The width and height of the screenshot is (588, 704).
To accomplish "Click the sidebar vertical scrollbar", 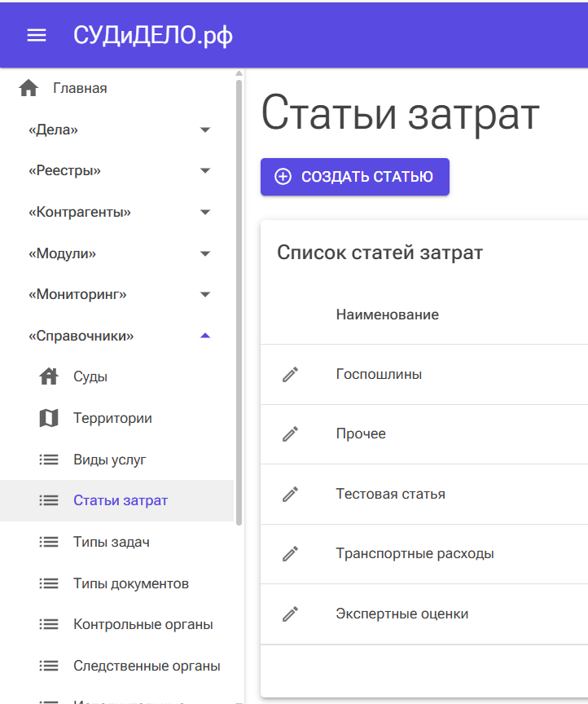I will (239, 301).
